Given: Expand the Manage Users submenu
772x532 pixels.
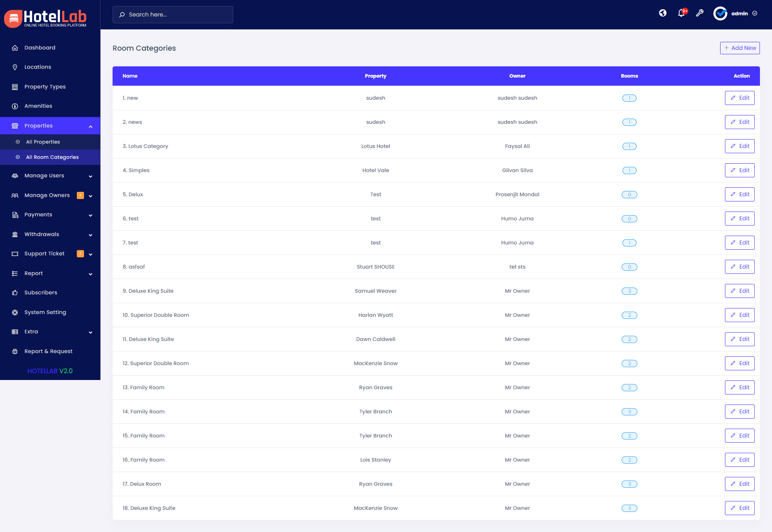Looking at the screenshot, I should 90,176.
